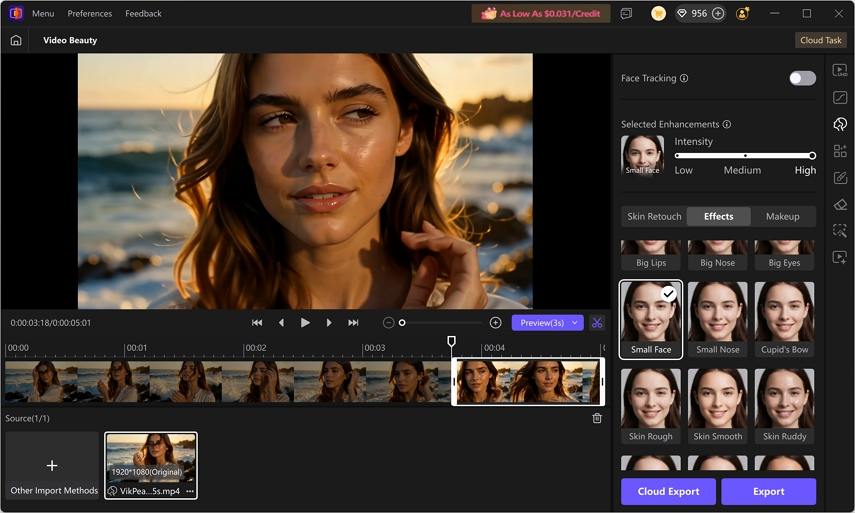Click the timeline playhead marker
The width and height of the screenshot is (855, 513).
pos(451,341)
